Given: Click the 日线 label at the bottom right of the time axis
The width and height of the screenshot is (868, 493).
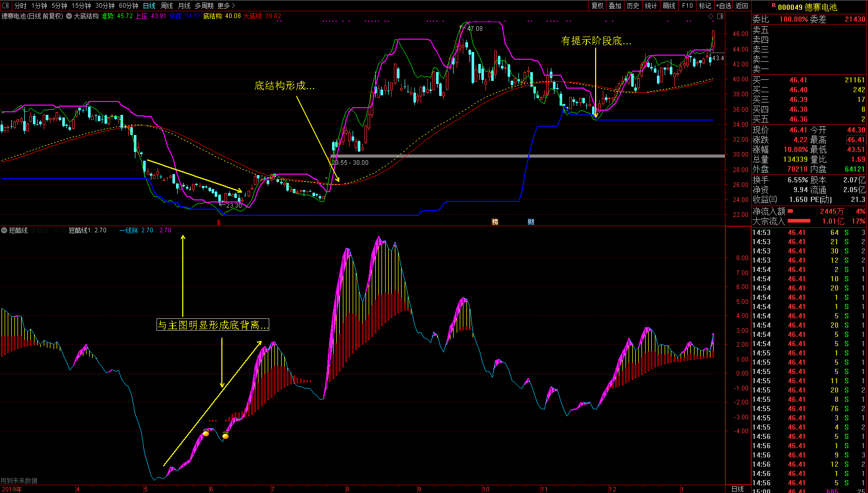Looking at the screenshot, I should click(738, 489).
